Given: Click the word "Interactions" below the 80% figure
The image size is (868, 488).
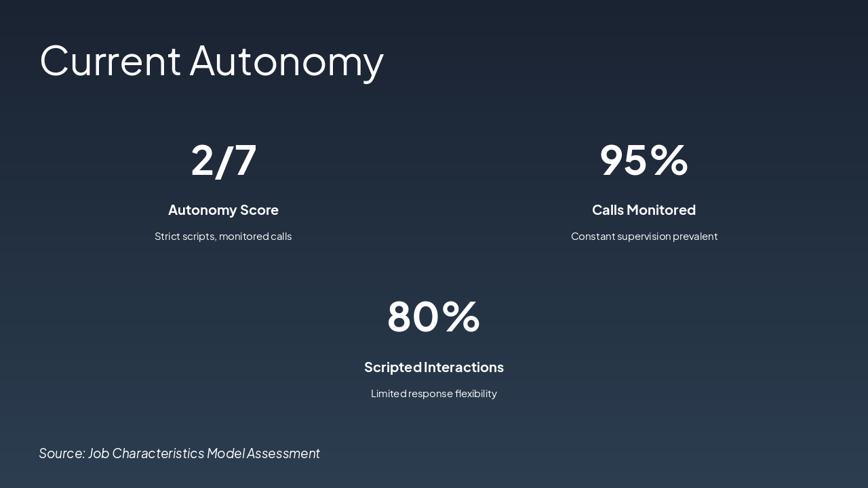Looking at the screenshot, I should (x=464, y=367).
